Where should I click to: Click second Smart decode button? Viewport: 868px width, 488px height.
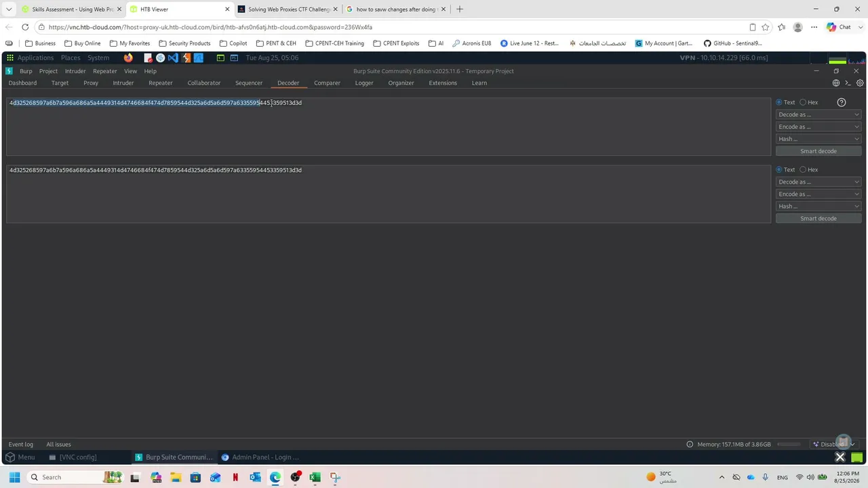[x=818, y=218]
